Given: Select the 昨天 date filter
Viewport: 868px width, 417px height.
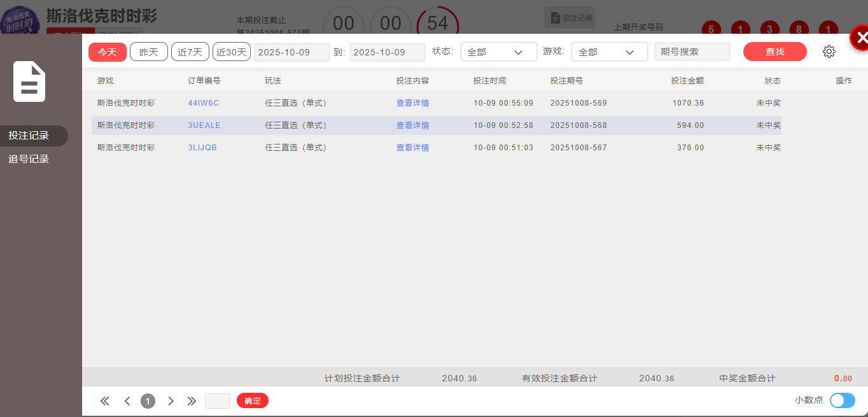Looking at the screenshot, I should pyautogui.click(x=149, y=52).
